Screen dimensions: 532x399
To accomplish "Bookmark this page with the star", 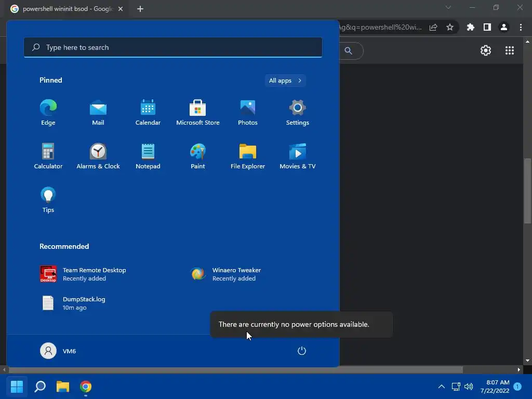I will [450, 28].
